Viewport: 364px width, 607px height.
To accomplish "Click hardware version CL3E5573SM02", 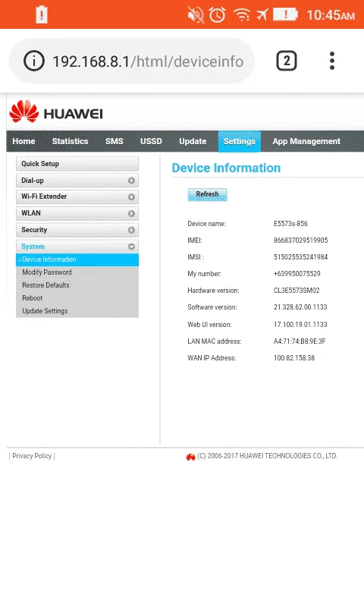I will coord(297,291).
